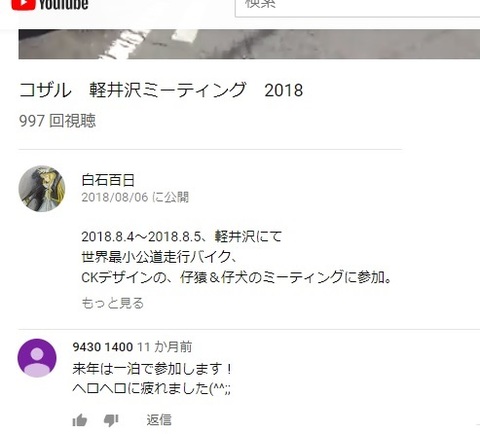Click the 2018/08/06 に公開 publish date
Screen dimensions: 480x434
coord(135,197)
